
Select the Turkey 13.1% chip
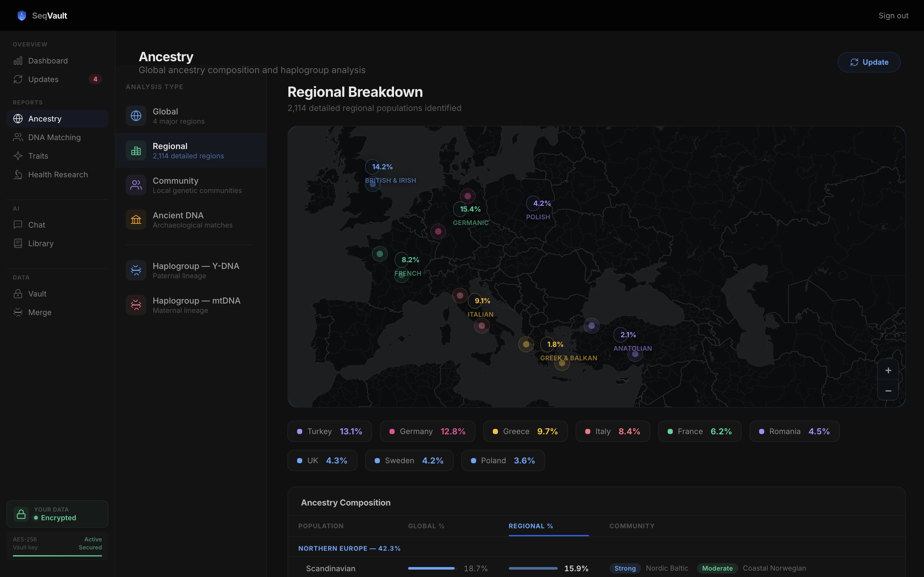coord(329,431)
